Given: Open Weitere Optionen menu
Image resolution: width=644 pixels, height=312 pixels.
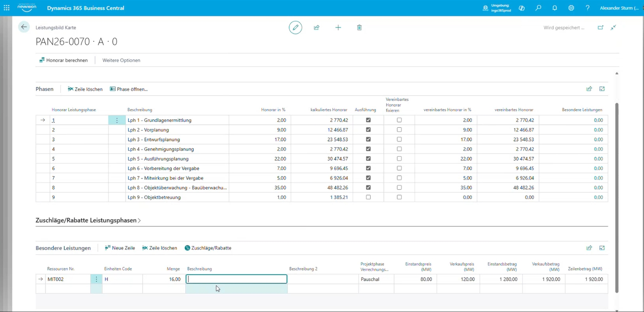Looking at the screenshot, I should 121,60.
